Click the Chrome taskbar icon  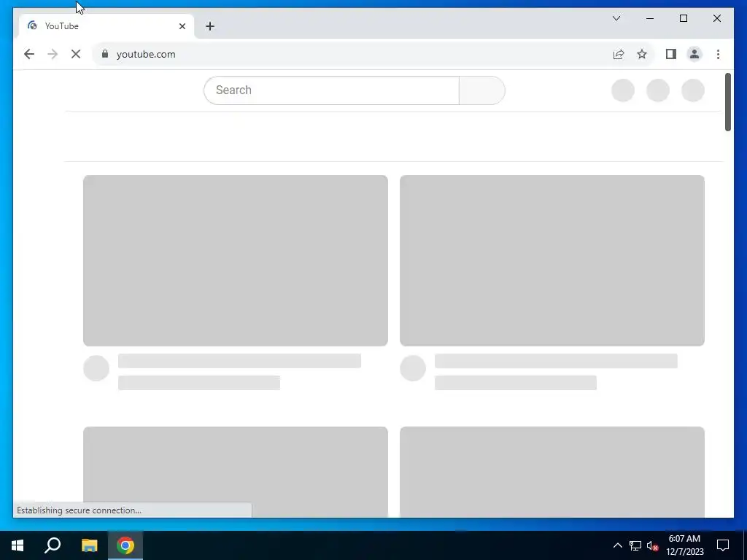coord(125,545)
